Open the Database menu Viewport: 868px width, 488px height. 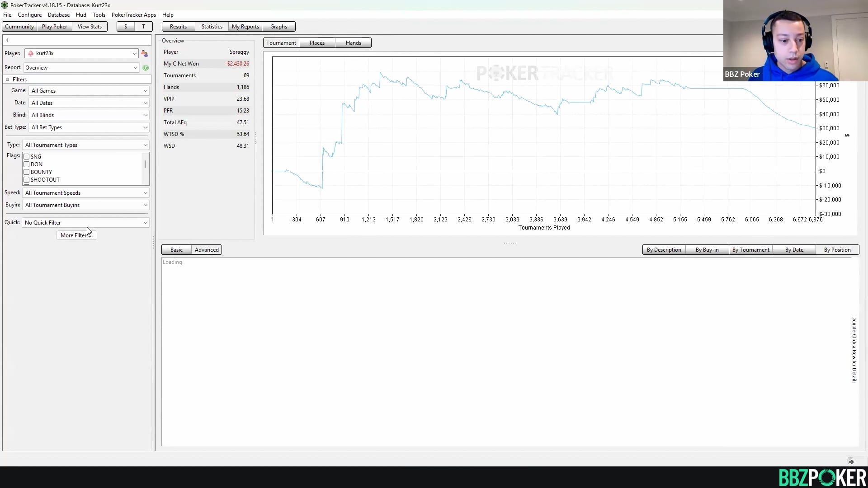59,15
